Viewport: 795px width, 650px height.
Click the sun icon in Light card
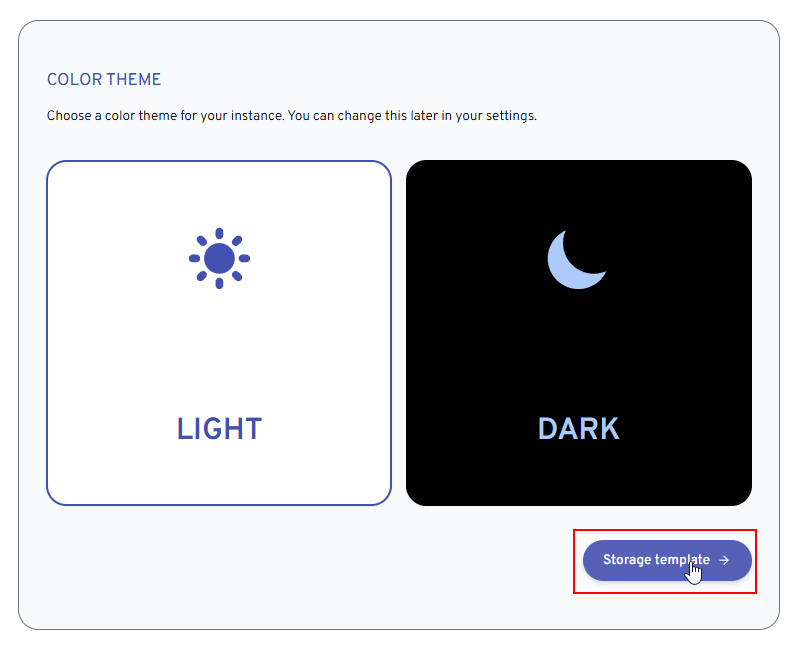tap(219, 258)
